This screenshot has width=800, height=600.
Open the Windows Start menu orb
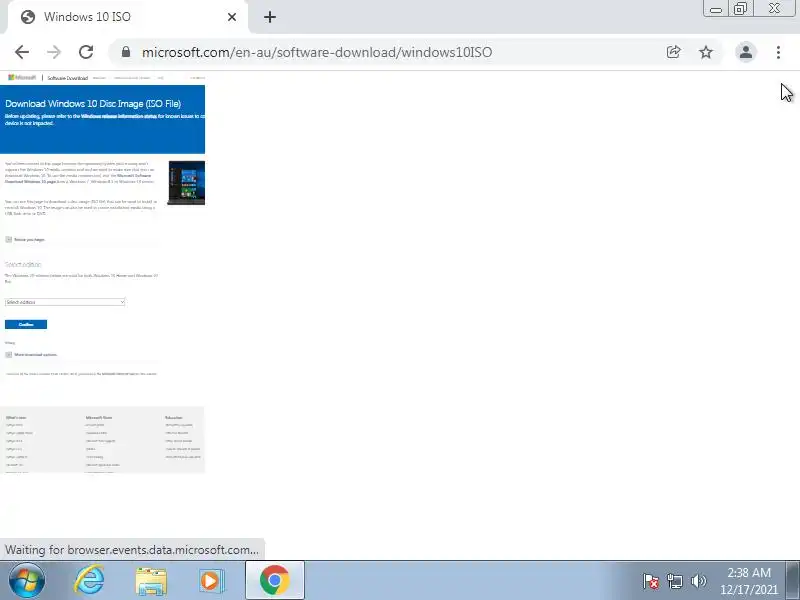(x=27, y=581)
